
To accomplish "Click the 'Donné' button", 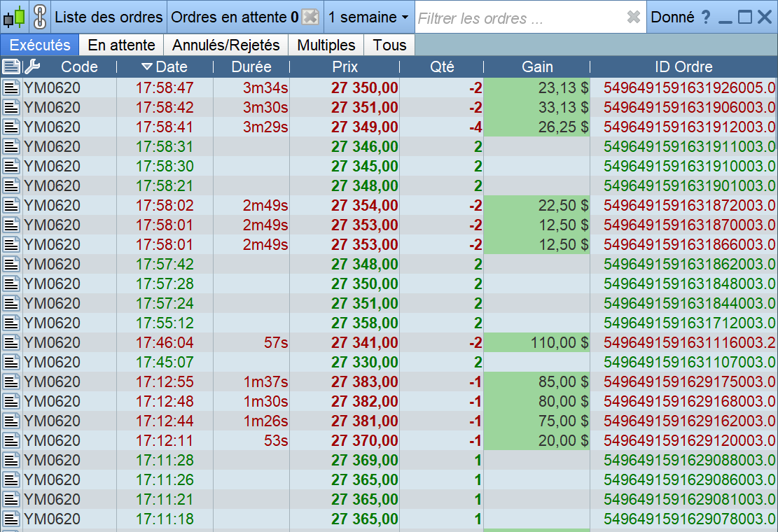I will click(x=672, y=17).
